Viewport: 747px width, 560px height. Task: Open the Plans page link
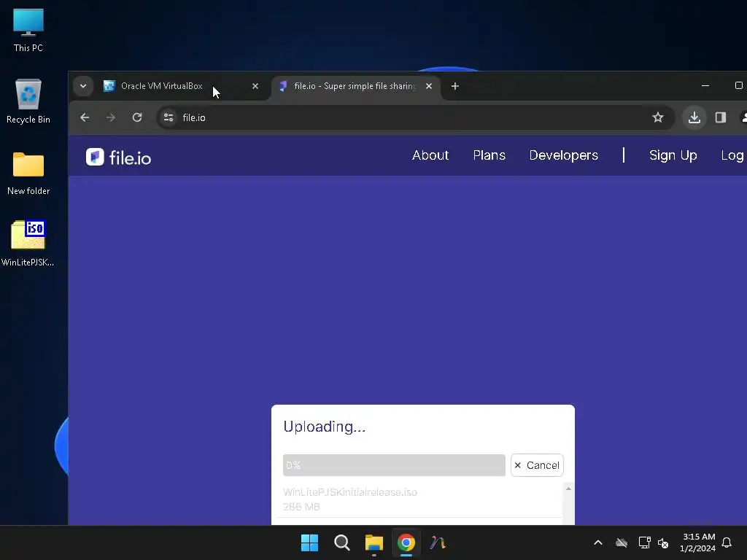[489, 155]
